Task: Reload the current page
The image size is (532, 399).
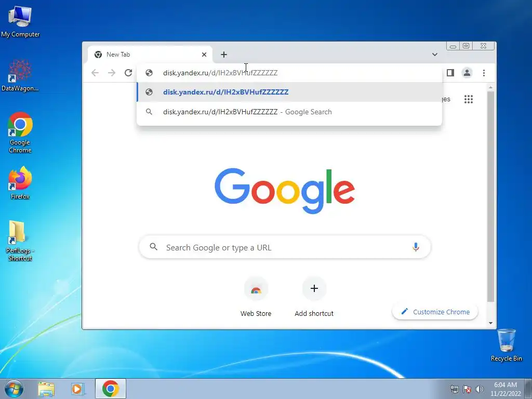Action: (x=128, y=73)
